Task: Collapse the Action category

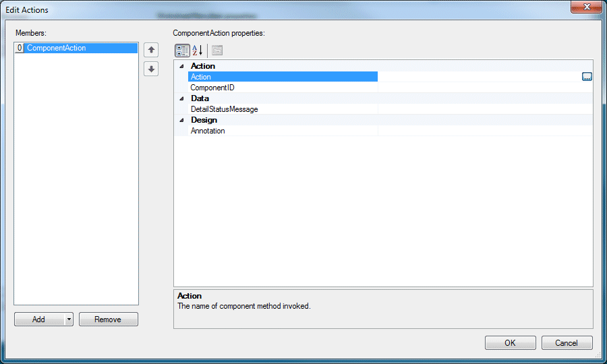Action: 181,66
